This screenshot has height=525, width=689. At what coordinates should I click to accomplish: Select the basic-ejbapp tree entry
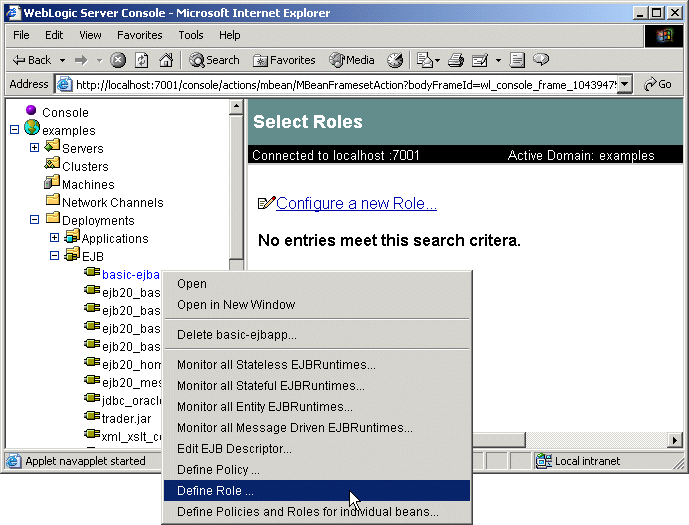coord(131,275)
